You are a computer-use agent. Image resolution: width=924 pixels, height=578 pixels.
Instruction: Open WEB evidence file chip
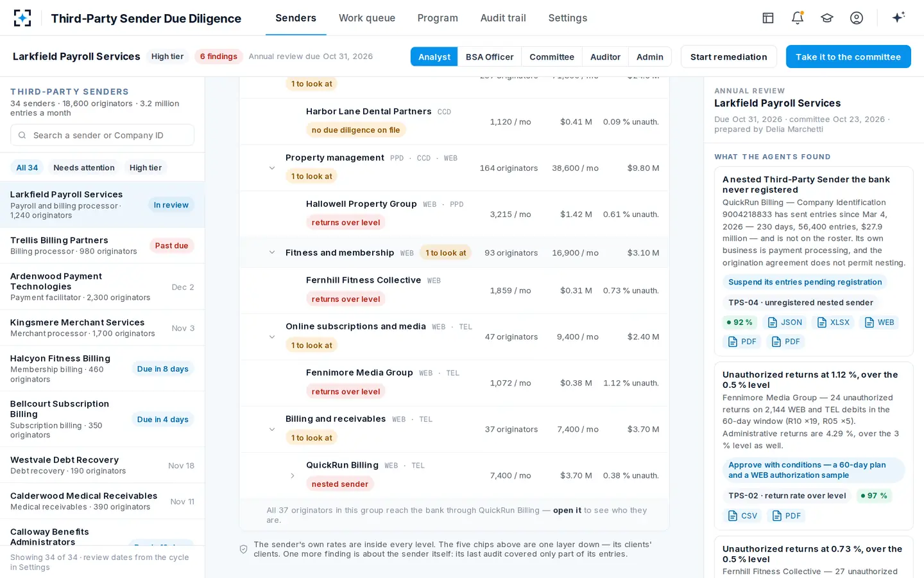point(879,322)
